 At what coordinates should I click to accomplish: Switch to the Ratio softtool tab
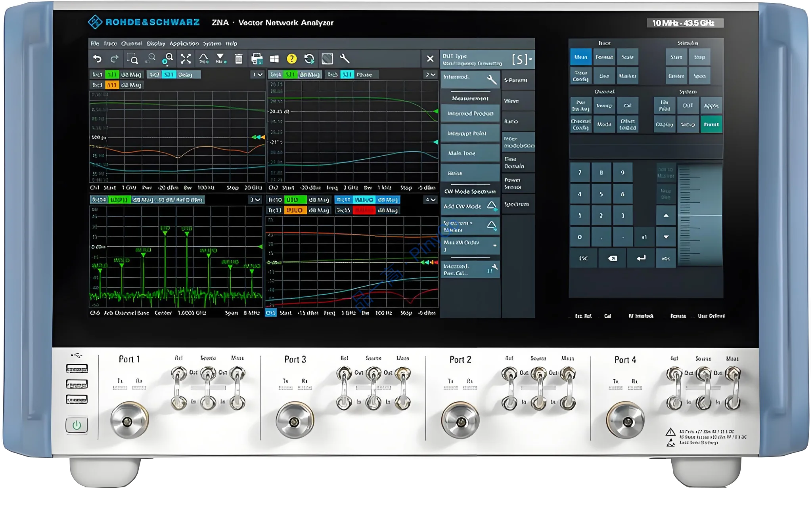(518, 121)
